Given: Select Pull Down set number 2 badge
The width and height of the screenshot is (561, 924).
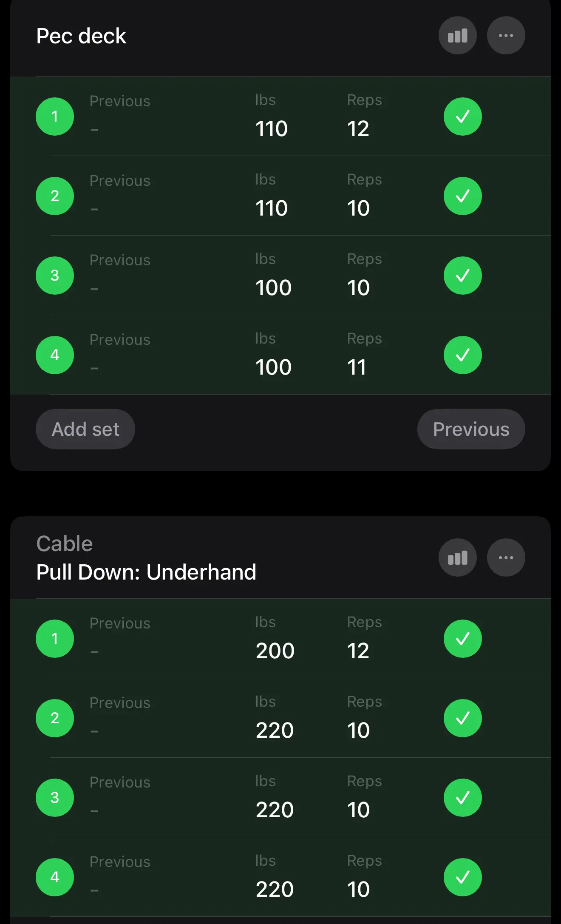Looking at the screenshot, I should [55, 718].
